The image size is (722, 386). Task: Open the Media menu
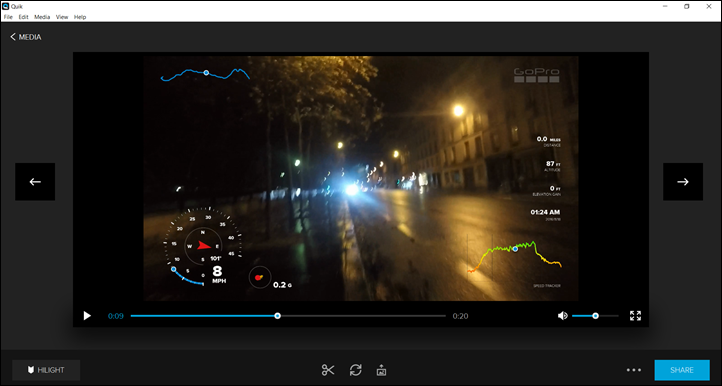coord(42,17)
